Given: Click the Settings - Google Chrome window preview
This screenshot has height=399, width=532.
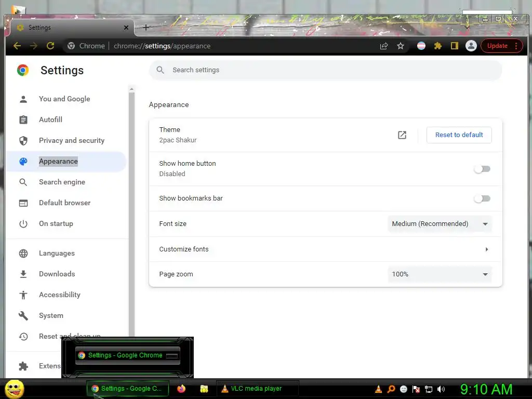Looking at the screenshot, I should (128, 355).
